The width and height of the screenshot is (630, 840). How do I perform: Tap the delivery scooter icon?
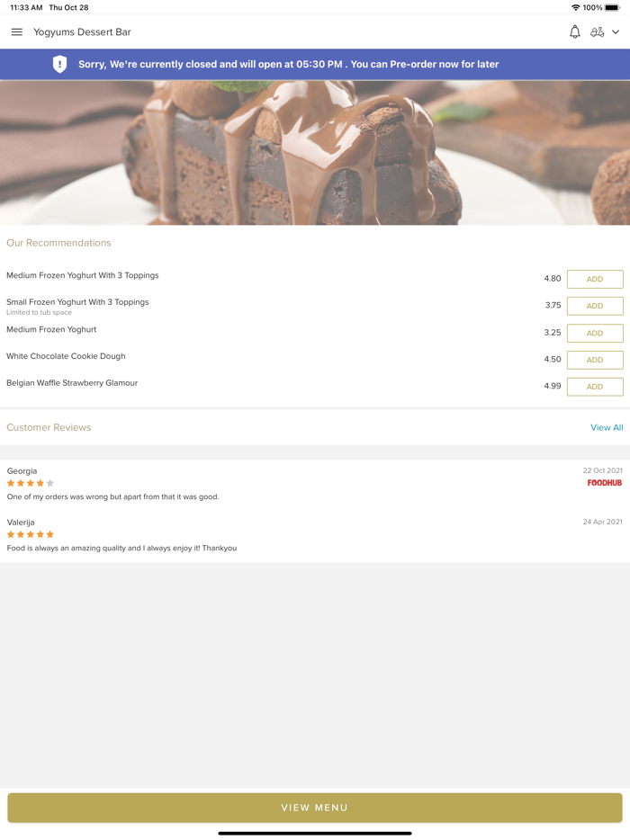(598, 32)
